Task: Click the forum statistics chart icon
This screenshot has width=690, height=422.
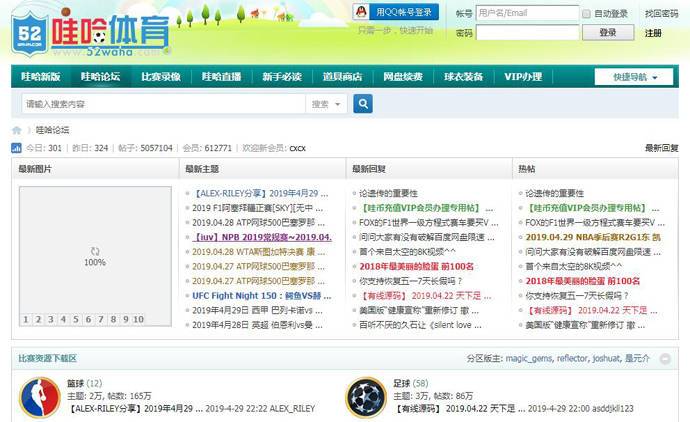Action: click(16, 148)
